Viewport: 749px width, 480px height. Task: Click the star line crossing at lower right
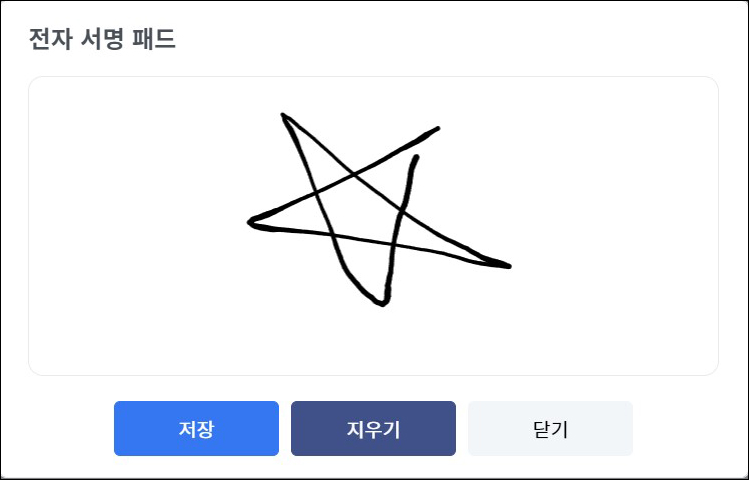coord(394,245)
